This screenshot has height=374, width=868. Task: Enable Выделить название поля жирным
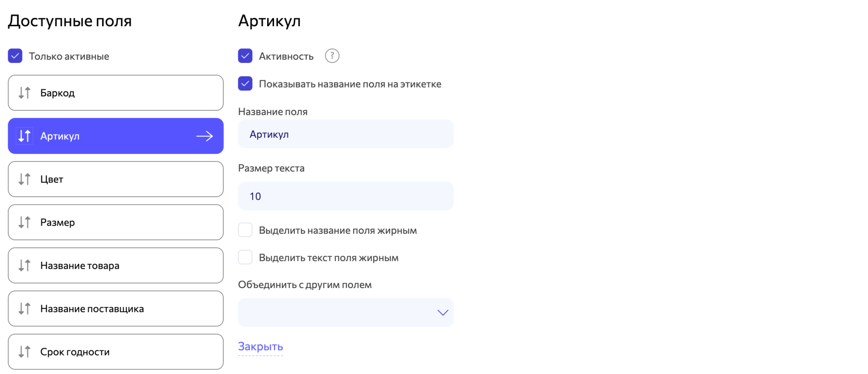click(245, 230)
